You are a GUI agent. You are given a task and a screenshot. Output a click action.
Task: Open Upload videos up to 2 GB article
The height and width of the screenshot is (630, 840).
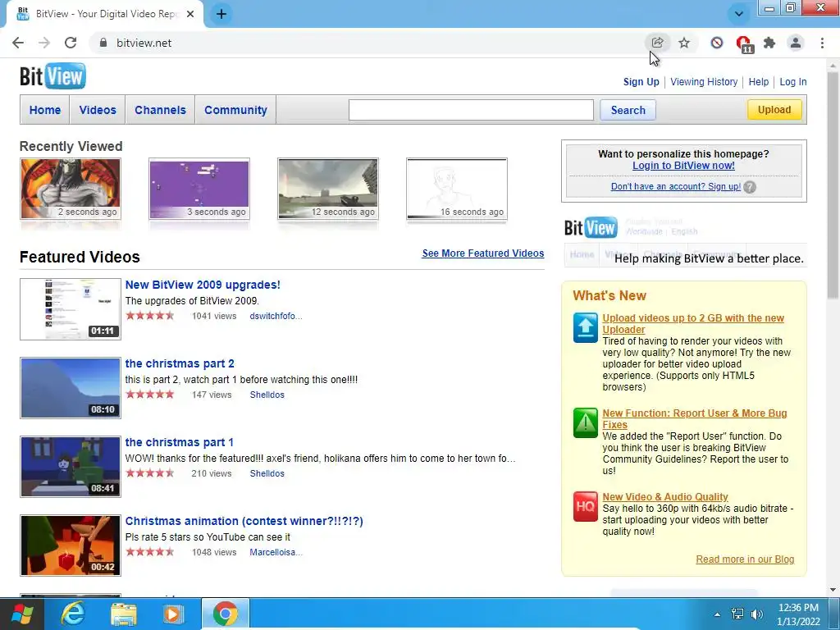pyautogui.click(x=692, y=323)
